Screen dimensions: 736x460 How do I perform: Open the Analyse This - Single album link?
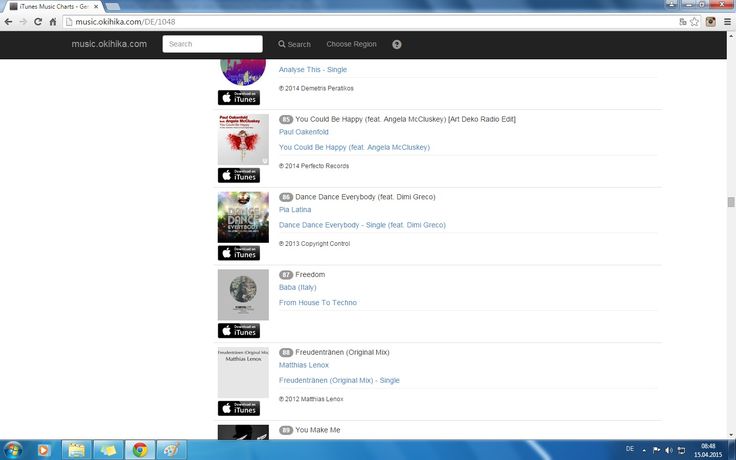pos(313,69)
